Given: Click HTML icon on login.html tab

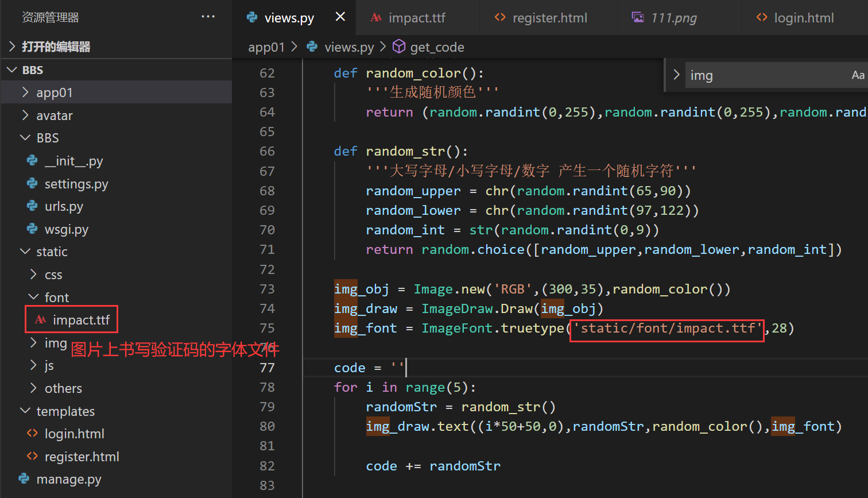Looking at the screenshot, I should coord(762,17).
